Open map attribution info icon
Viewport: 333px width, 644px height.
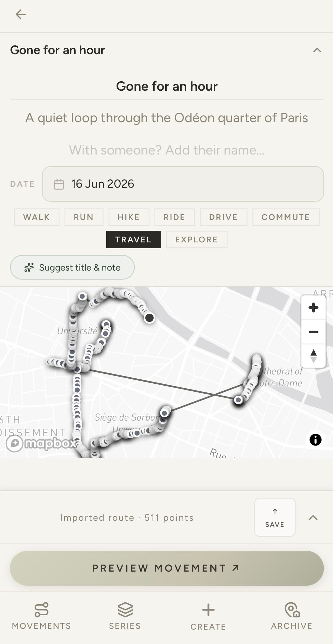point(315,439)
